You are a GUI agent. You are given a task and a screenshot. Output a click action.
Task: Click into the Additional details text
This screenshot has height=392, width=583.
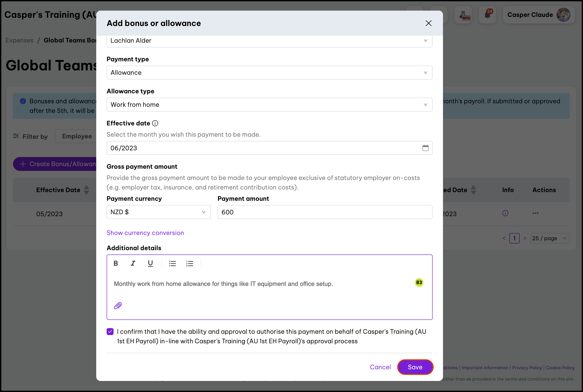(x=223, y=284)
